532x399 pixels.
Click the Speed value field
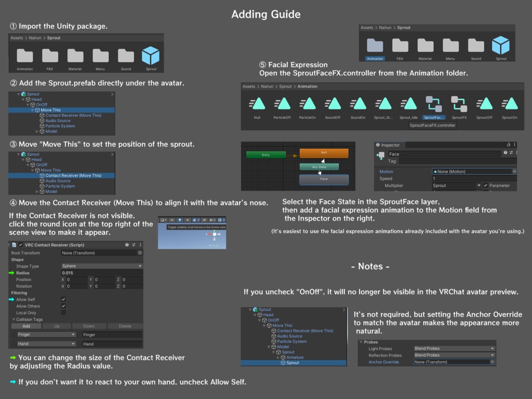point(474,179)
